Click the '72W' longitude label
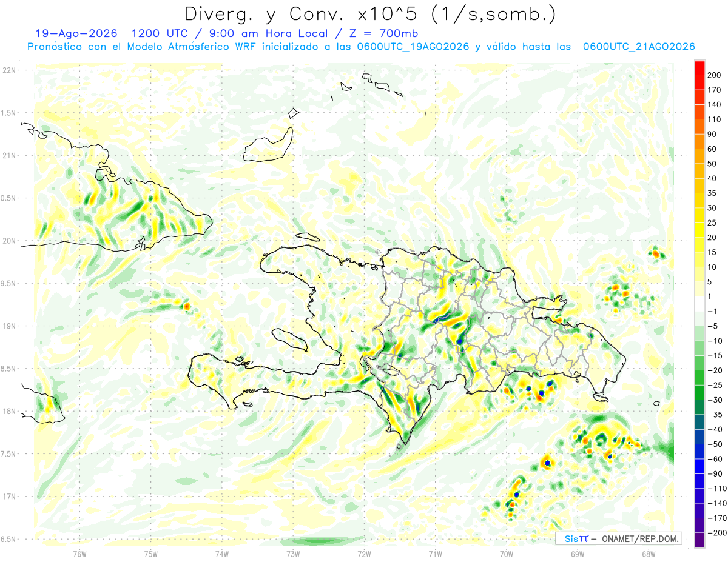Viewport: 728px width, 562px height. coord(364,553)
